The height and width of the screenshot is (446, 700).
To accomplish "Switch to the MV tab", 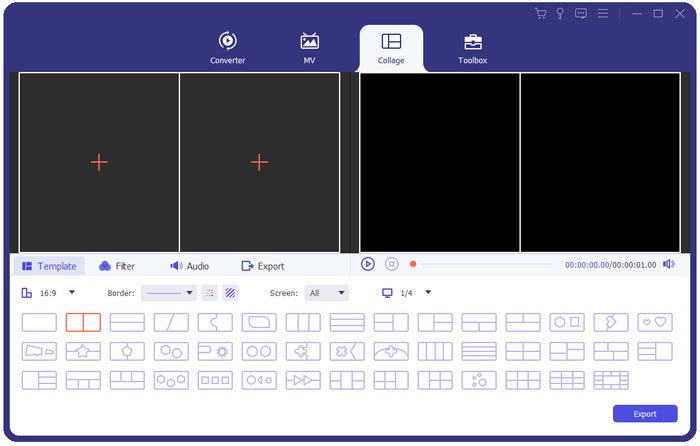I will pos(309,48).
